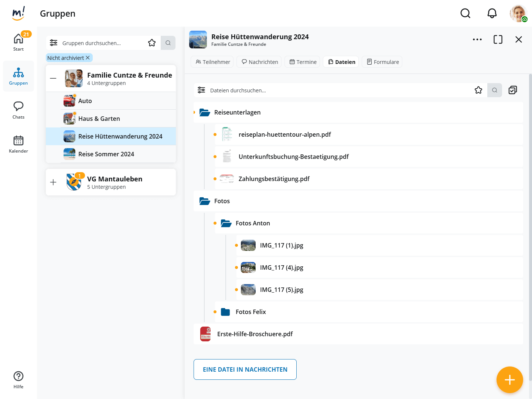This screenshot has width=532, height=399.
Task: Enable multi-select mode for files
Action: click(512, 90)
